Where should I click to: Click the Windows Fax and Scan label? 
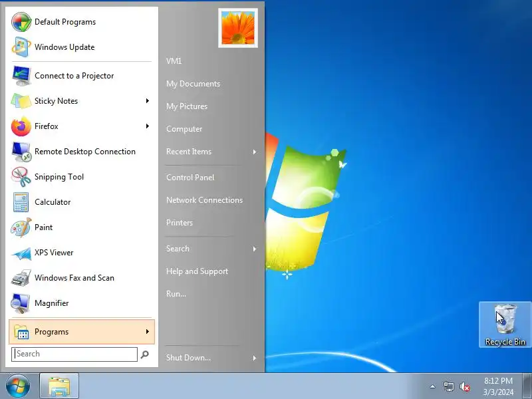tap(74, 278)
